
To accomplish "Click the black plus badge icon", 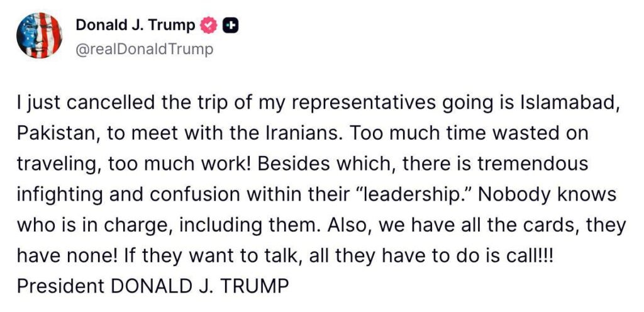I will point(231,26).
